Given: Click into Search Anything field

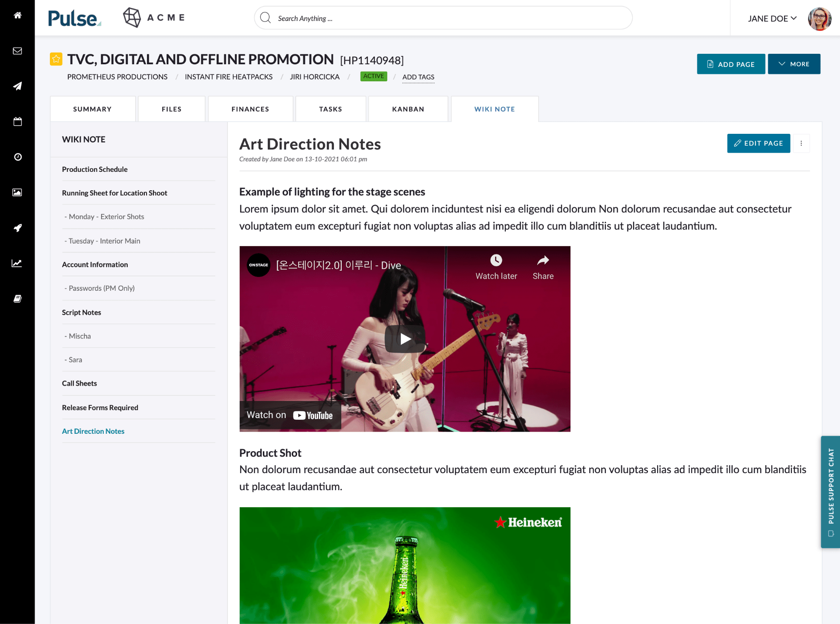Looking at the screenshot, I should pyautogui.click(x=443, y=18).
